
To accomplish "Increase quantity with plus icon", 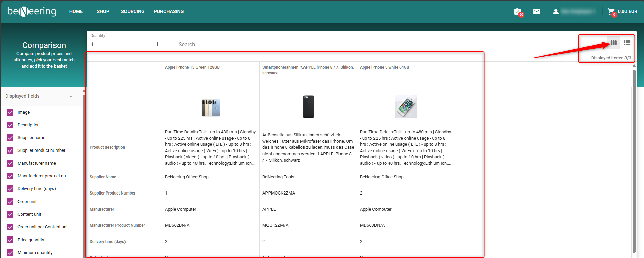I will point(157,44).
